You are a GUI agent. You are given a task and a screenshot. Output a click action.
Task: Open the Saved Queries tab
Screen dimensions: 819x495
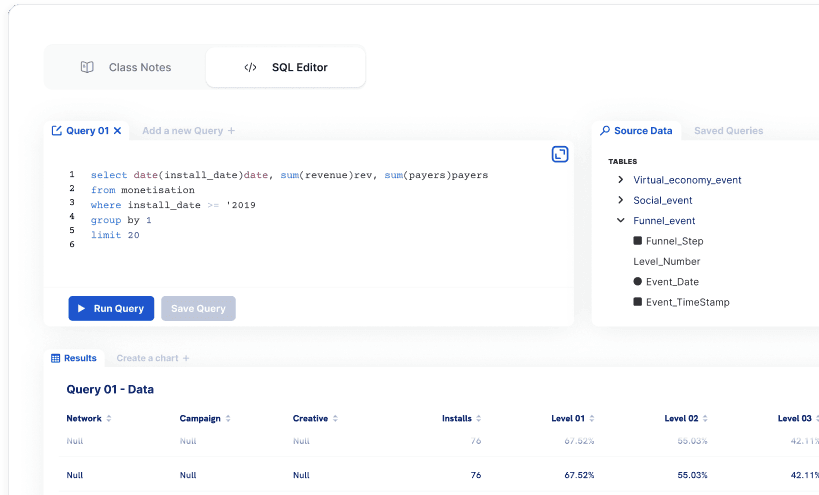(728, 131)
